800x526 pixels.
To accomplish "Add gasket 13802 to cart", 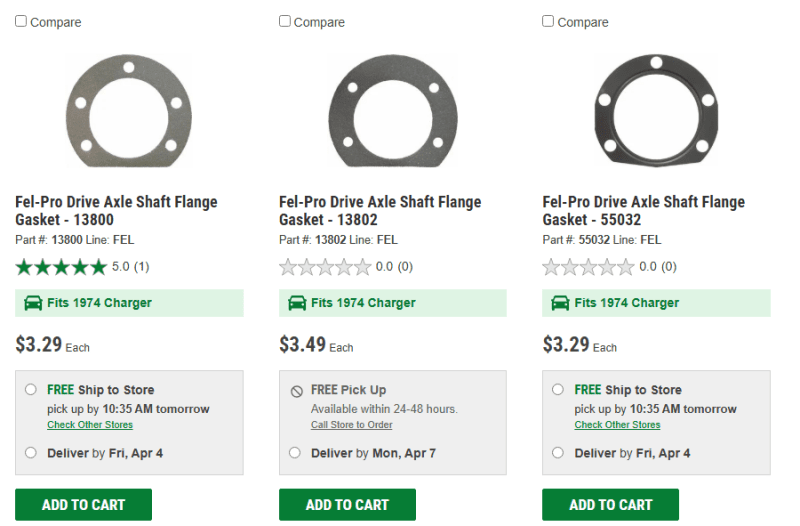I will (x=347, y=505).
